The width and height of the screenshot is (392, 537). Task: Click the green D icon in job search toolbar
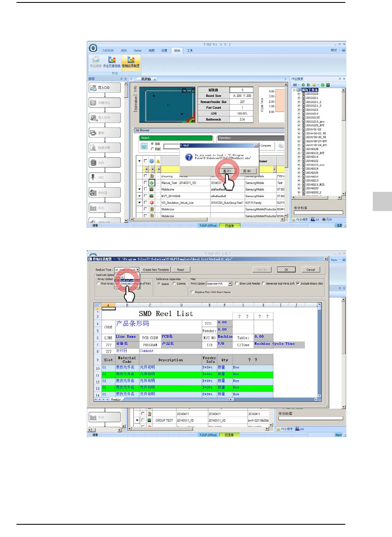click(308, 85)
